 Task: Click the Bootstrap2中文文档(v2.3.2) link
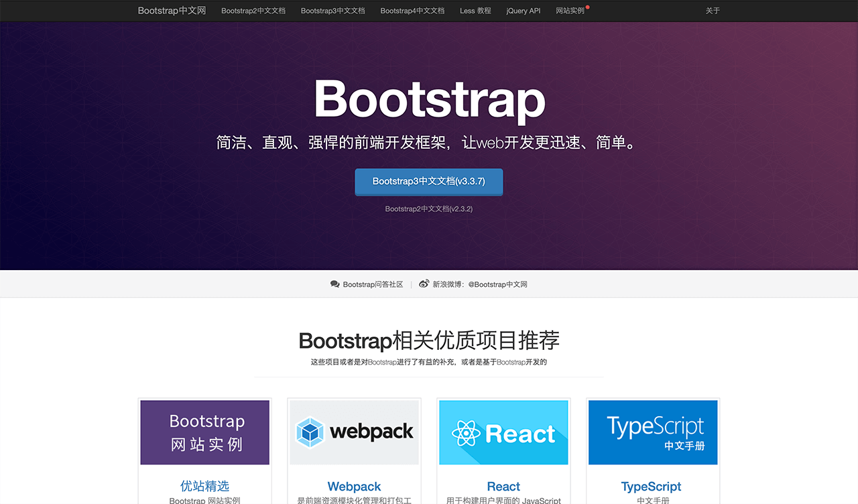428,209
